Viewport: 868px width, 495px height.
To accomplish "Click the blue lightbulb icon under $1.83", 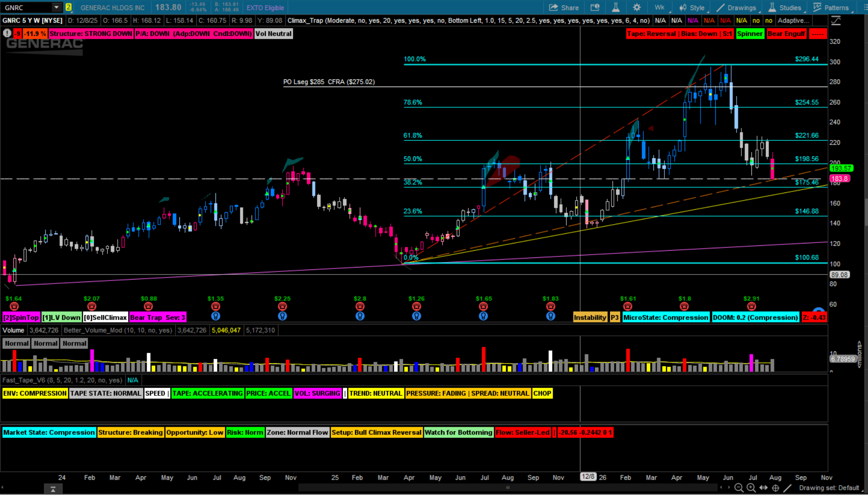I will point(550,316).
